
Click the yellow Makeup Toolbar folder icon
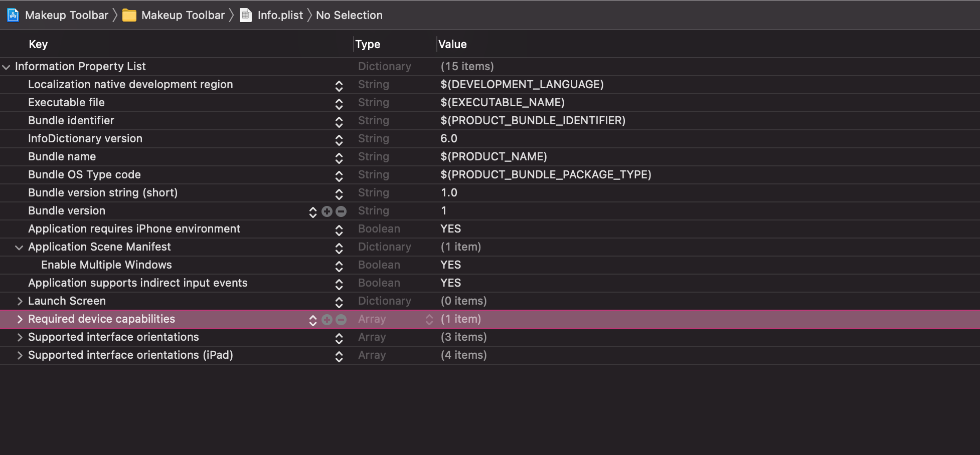point(129,16)
